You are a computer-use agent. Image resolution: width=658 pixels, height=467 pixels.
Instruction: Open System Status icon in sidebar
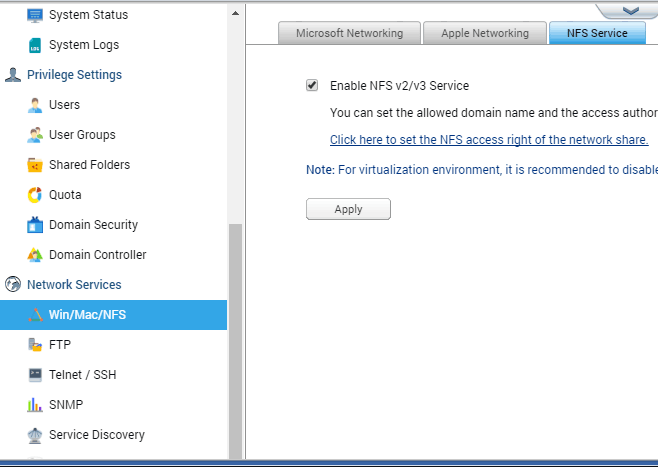point(35,15)
